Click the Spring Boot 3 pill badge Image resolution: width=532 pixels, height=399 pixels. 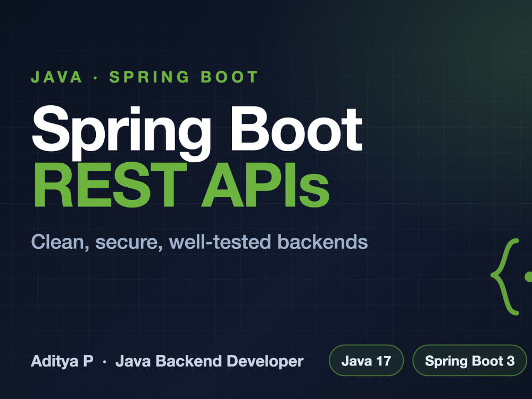[x=470, y=361]
